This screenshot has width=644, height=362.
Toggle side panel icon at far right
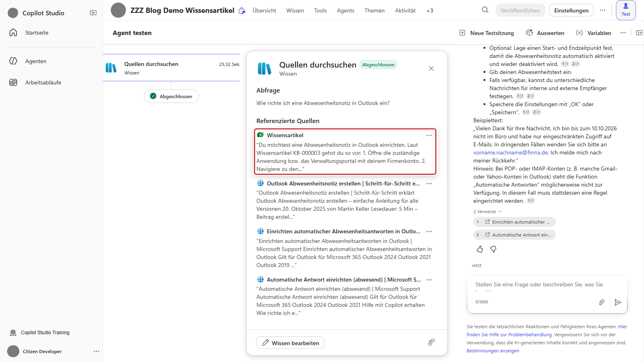pyautogui.click(x=639, y=33)
